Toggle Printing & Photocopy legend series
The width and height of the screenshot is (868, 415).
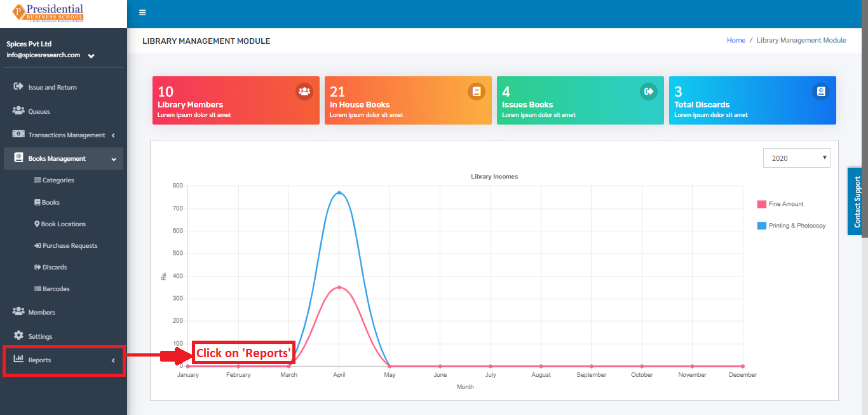coord(791,226)
